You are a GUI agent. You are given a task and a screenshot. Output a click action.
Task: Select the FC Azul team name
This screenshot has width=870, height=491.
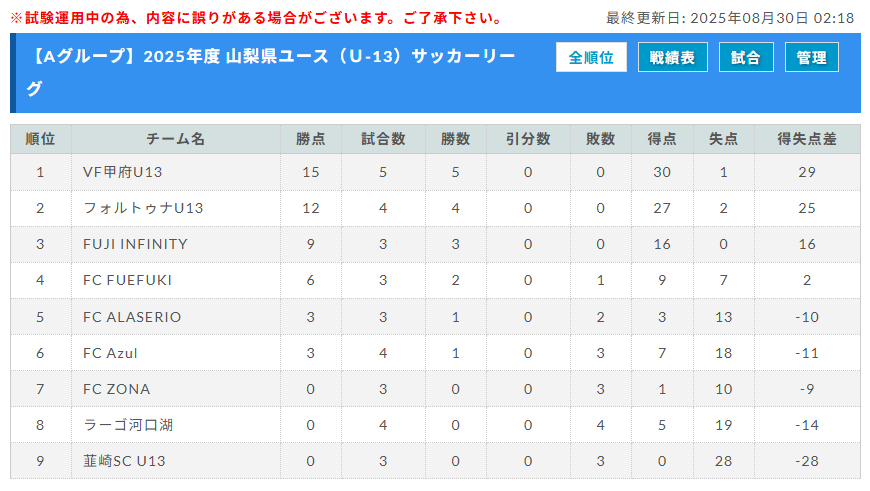(x=110, y=353)
